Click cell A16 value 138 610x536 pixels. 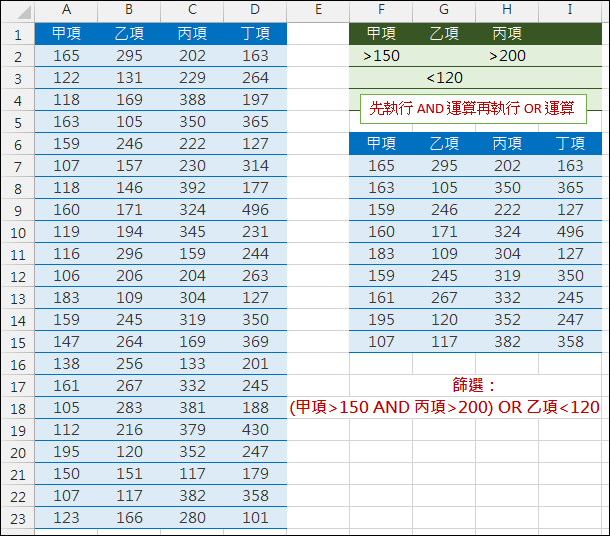[66, 364]
